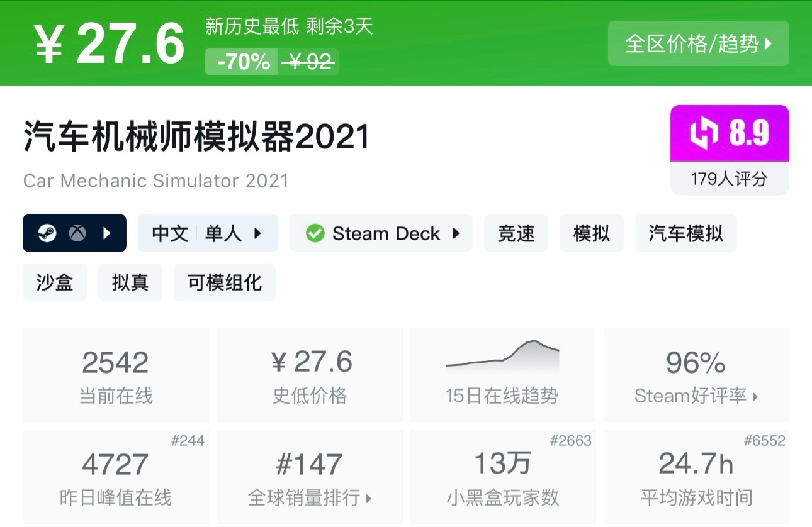This screenshot has width=812, height=527.
Task: Click the #147 sales rank number
Action: pyautogui.click(x=309, y=463)
